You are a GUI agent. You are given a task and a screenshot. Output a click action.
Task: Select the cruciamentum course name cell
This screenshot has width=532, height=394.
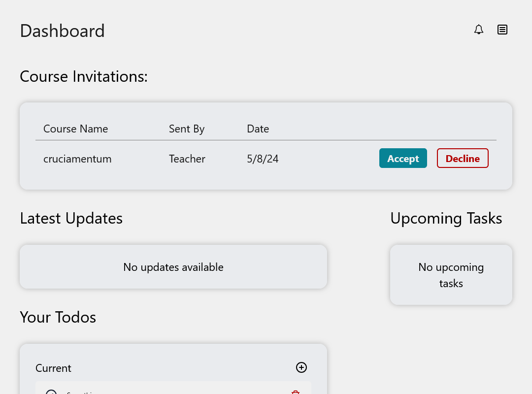point(77,159)
